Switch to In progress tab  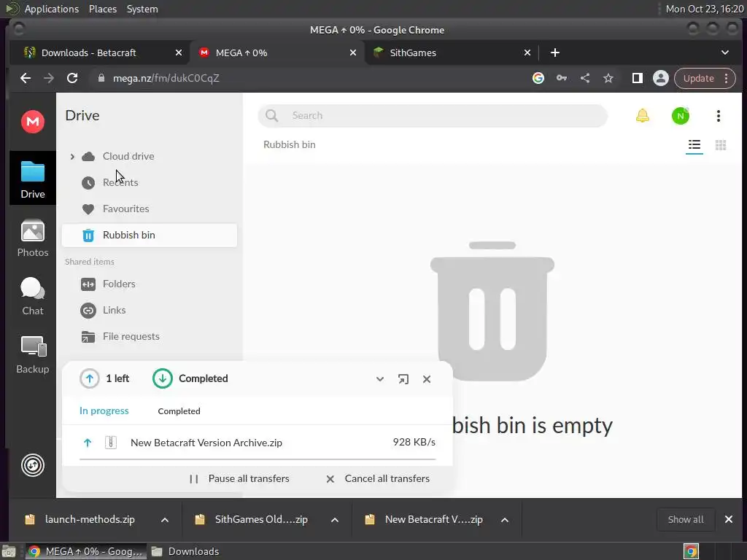104,411
